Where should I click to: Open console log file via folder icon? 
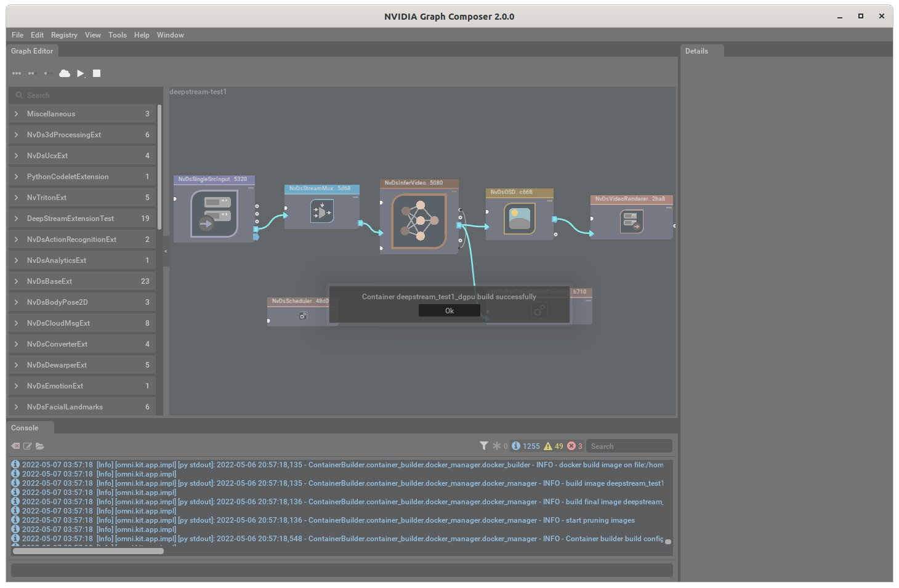pos(40,446)
